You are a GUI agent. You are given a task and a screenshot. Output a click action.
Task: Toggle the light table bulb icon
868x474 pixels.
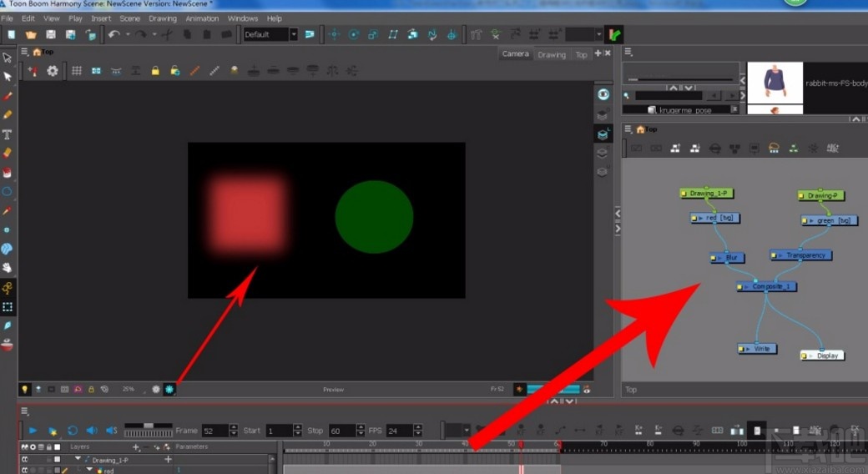[x=25, y=389]
